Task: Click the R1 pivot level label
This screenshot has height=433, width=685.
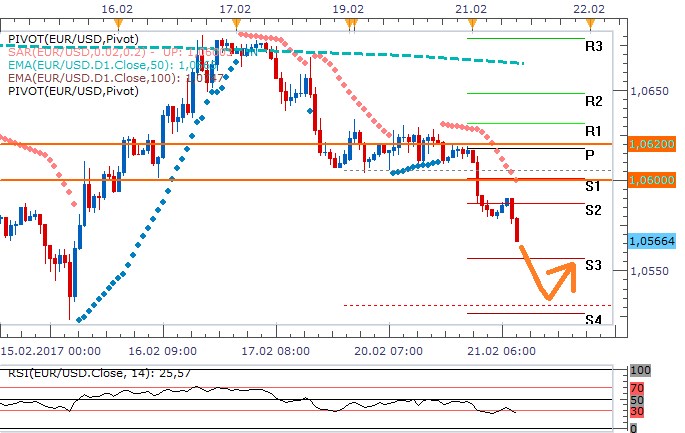Action: 593,131
